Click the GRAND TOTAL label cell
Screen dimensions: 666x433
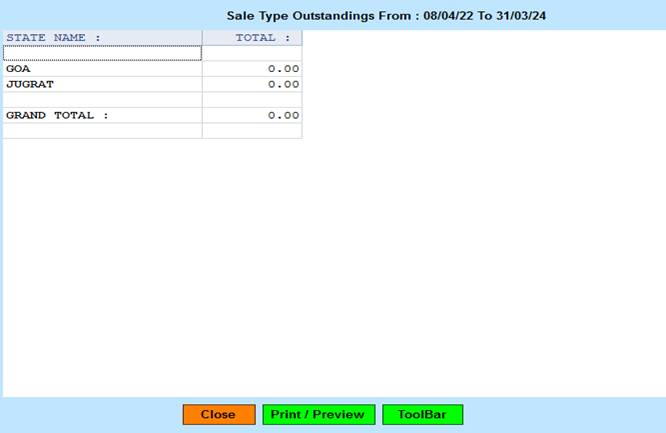click(x=102, y=115)
